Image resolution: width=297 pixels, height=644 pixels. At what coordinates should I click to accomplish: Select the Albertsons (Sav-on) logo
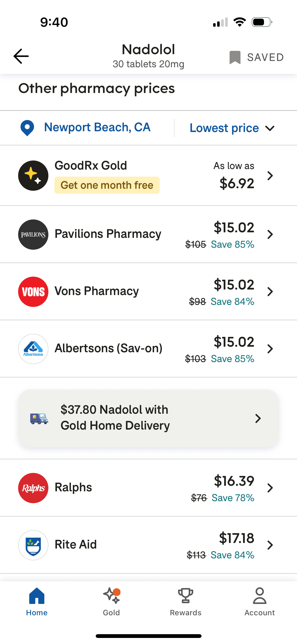pyautogui.click(x=33, y=349)
